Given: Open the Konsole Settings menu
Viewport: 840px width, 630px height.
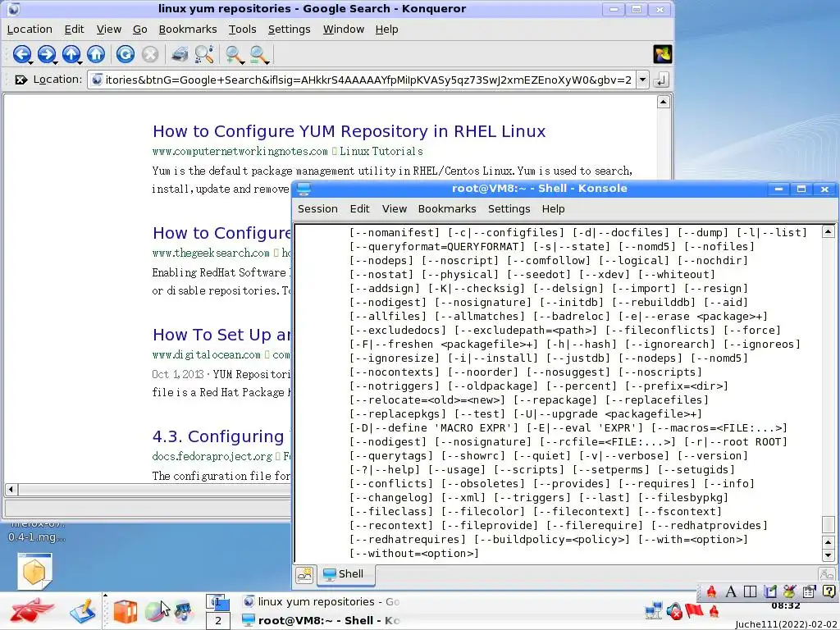Looking at the screenshot, I should (x=509, y=209).
